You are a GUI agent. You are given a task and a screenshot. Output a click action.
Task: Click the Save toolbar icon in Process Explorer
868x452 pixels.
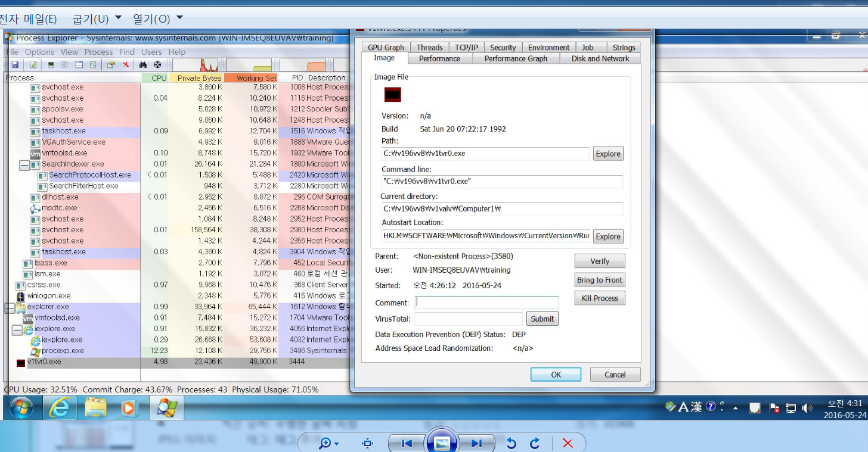[15, 64]
